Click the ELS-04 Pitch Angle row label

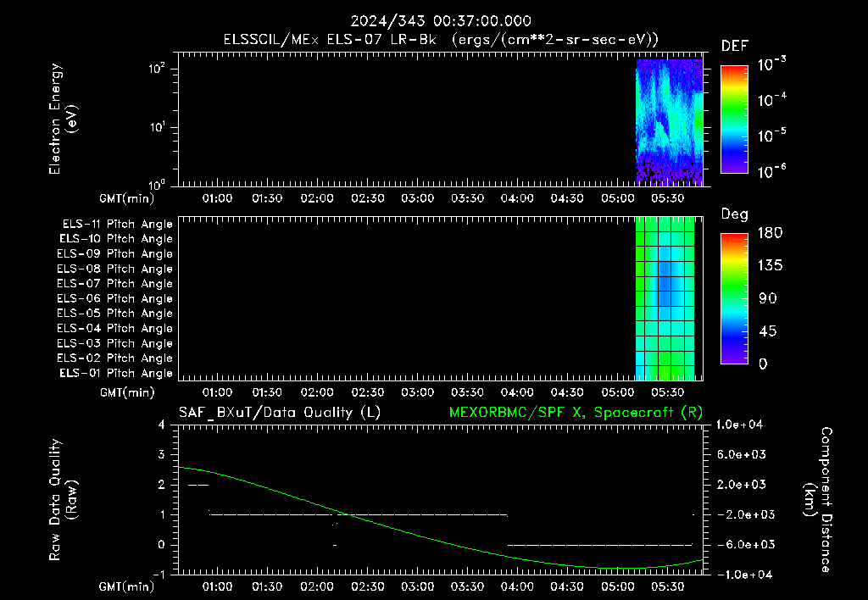114,328
